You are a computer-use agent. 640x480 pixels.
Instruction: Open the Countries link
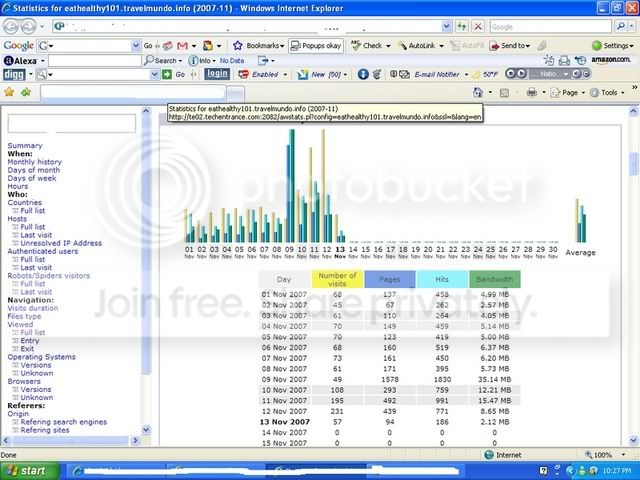pyautogui.click(x=24, y=202)
